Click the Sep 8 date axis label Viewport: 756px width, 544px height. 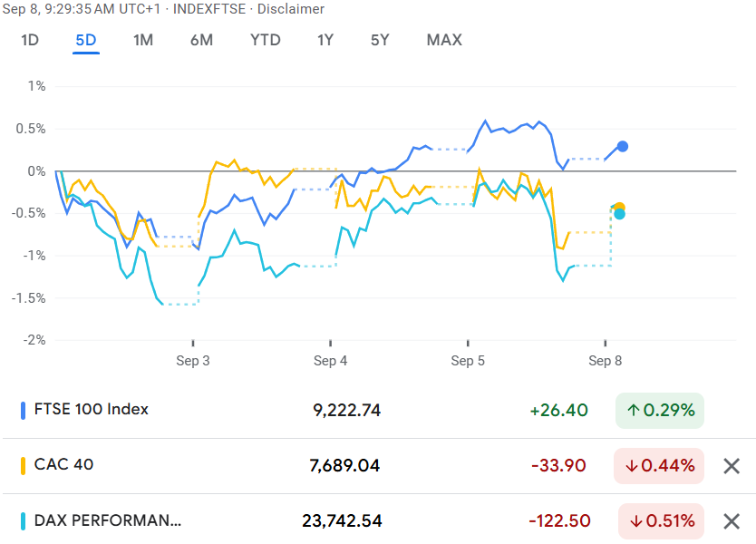coord(606,361)
